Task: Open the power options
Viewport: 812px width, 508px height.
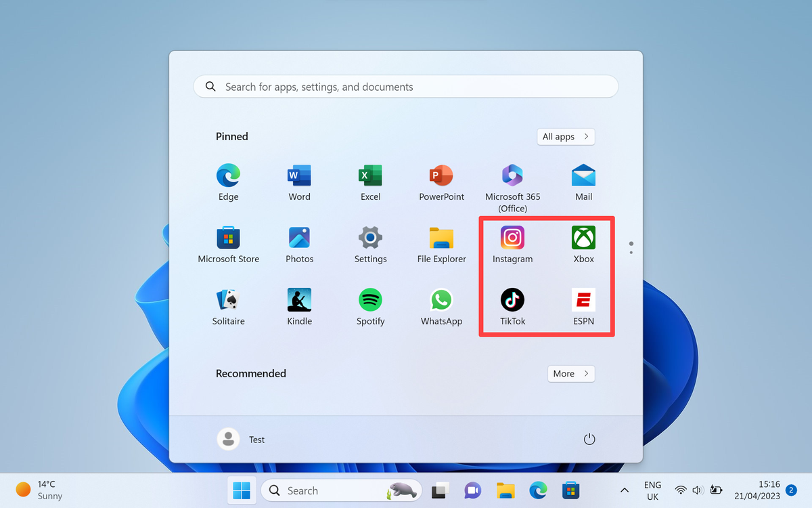Action: [x=589, y=438]
